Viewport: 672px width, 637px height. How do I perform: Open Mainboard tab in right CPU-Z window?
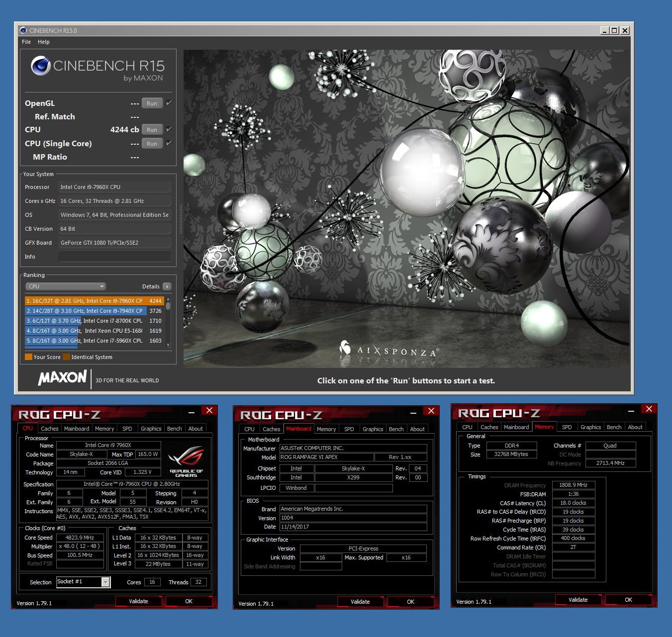516,427
